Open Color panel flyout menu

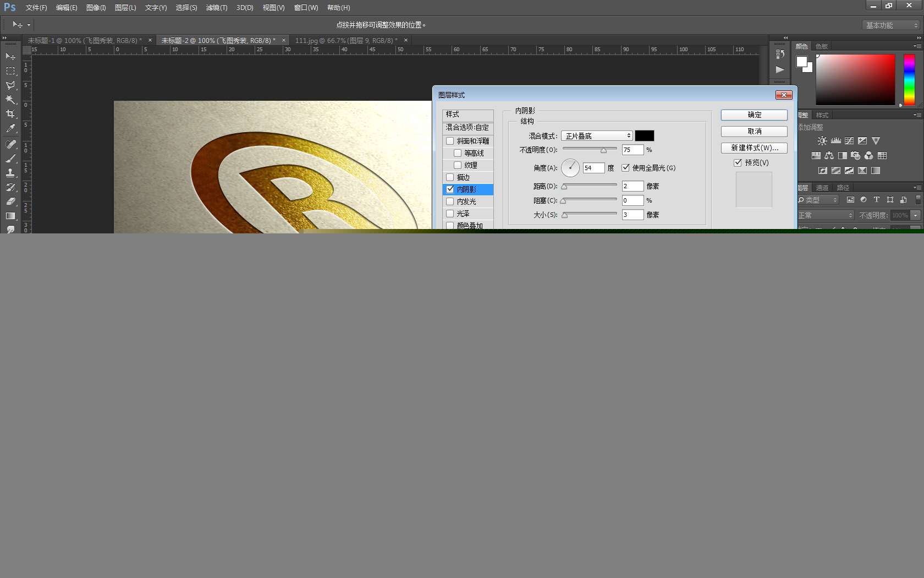[x=917, y=46]
